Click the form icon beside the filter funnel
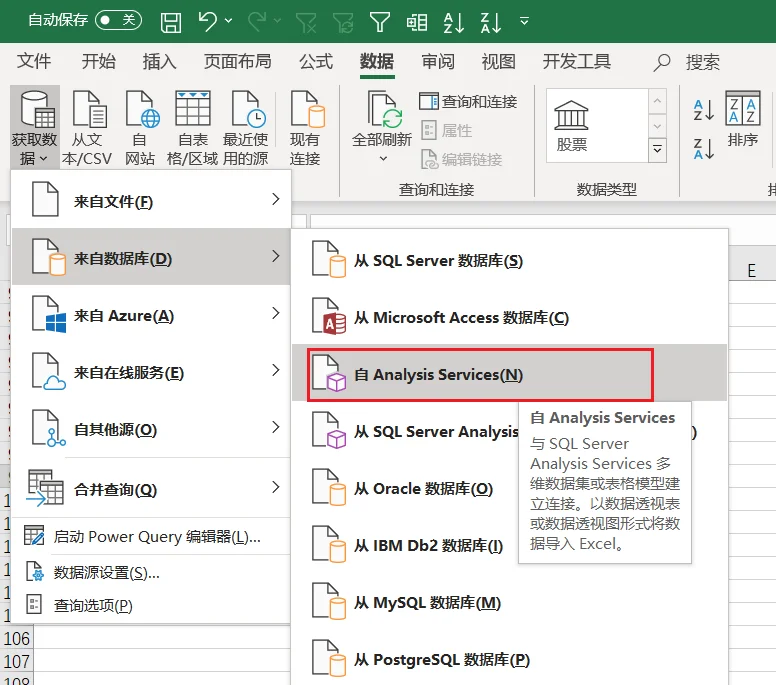The image size is (776, 685). click(x=417, y=22)
